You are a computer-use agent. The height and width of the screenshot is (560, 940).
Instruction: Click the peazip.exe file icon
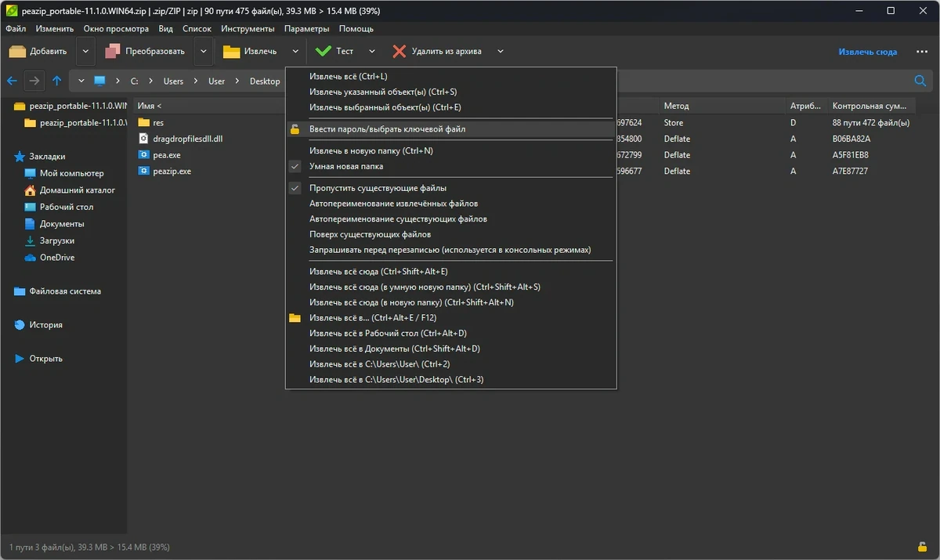(143, 171)
